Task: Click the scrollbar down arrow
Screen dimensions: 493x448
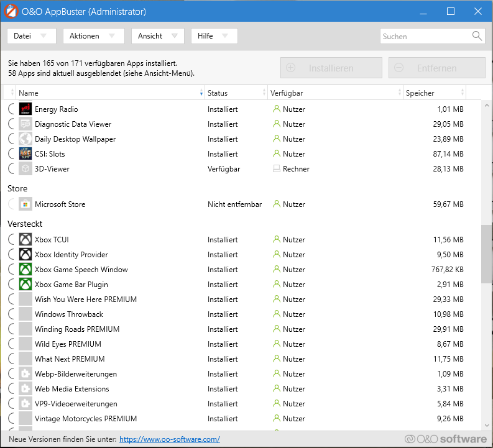Action: (x=487, y=426)
